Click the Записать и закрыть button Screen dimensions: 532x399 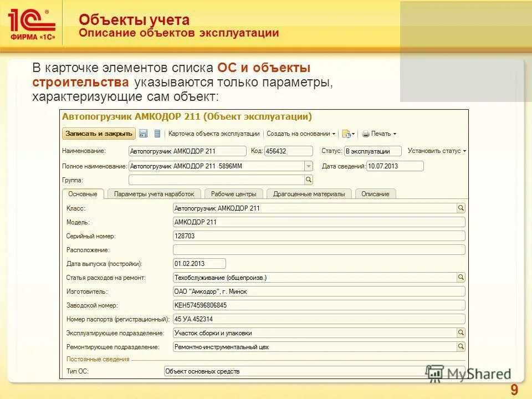click(98, 134)
